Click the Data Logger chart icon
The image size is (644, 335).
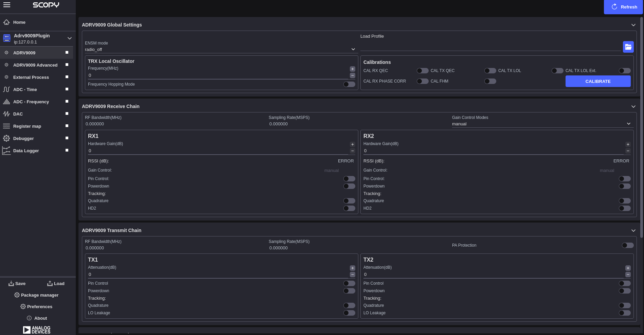6,151
